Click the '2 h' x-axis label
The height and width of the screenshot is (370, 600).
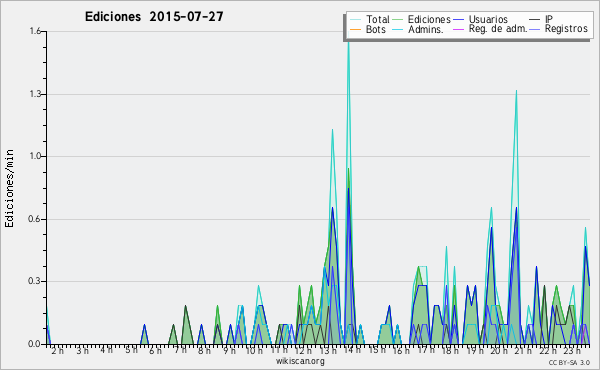click(57, 350)
